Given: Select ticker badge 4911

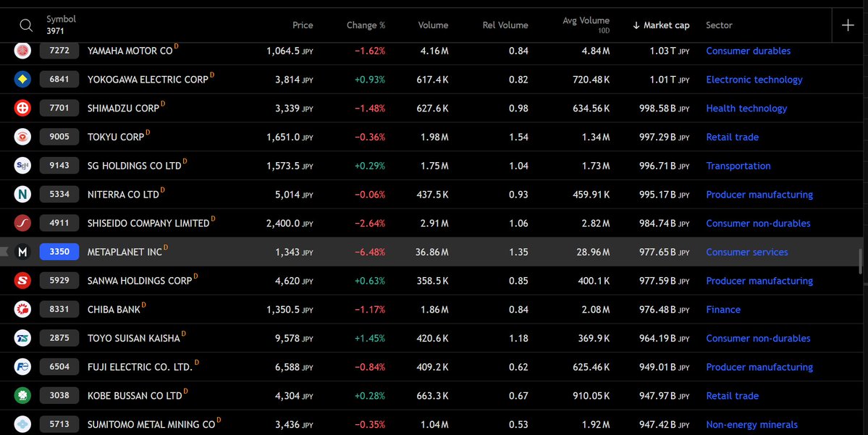Looking at the screenshot, I should [x=59, y=223].
